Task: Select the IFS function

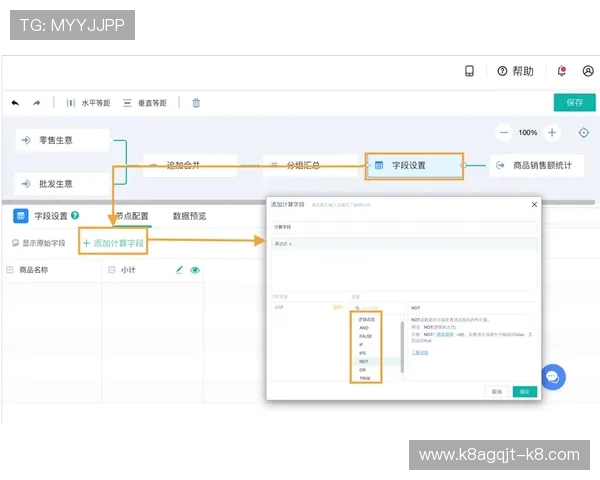Action: 362,353
